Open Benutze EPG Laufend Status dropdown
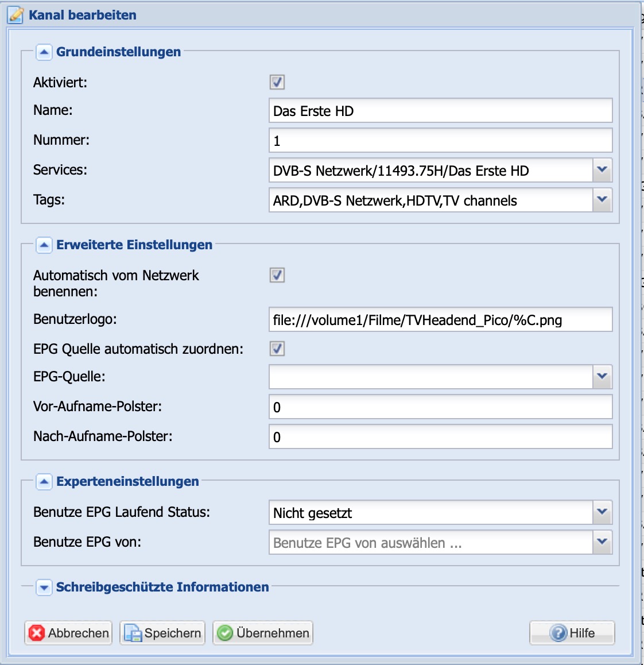Screen dimensions: 644x665 [x=602, y=512]
